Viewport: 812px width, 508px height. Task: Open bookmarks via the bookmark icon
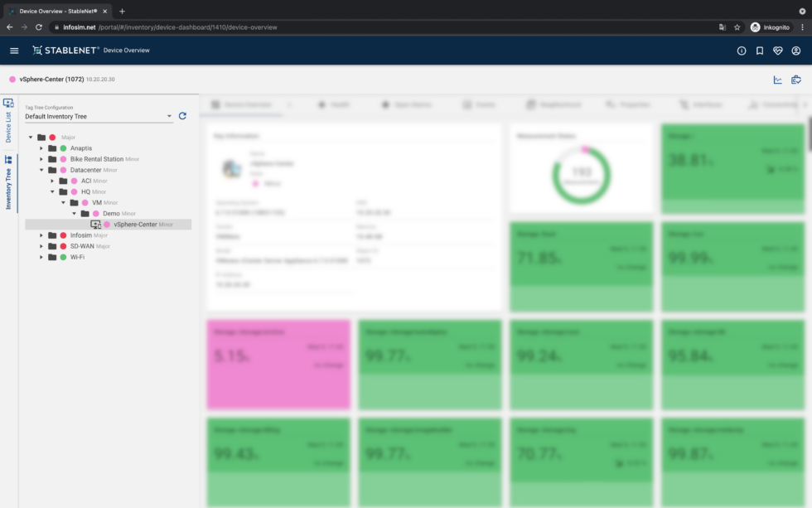759,50
